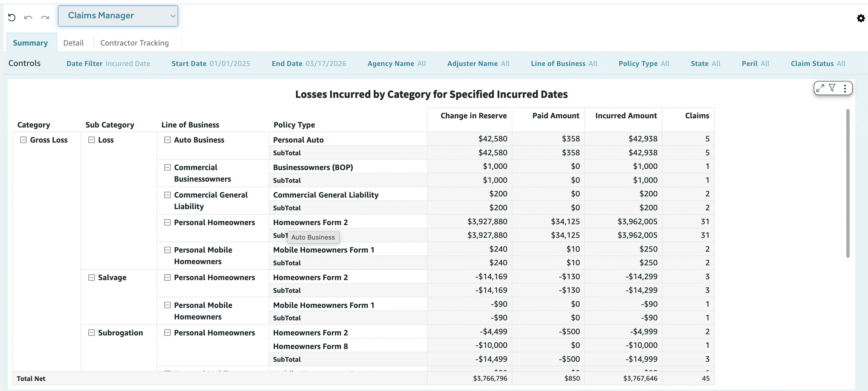The image size is (868, 391).
Task: Switch to the Contractor Tracking tab
Action: [x=134, y=43]
